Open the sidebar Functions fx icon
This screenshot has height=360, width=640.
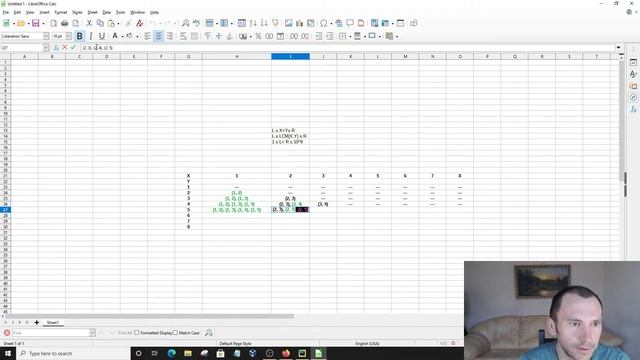(633, 109)
